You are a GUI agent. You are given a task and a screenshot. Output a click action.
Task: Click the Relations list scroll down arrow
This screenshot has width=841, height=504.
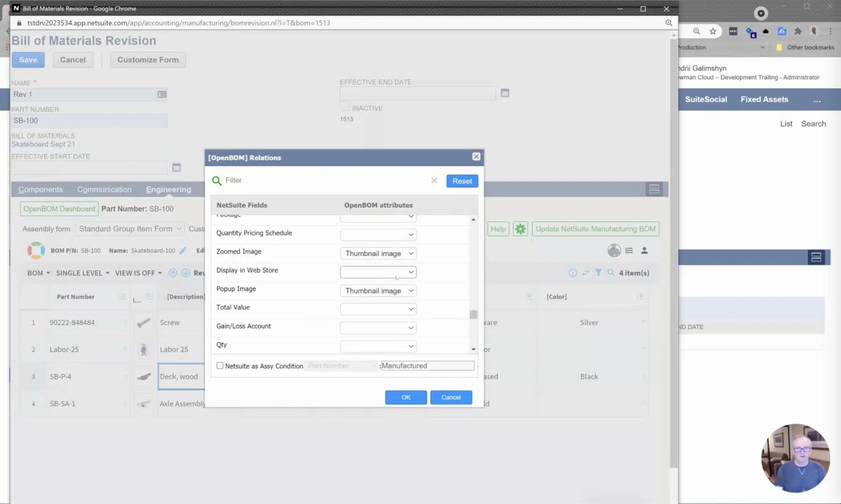tap(473, 349)
